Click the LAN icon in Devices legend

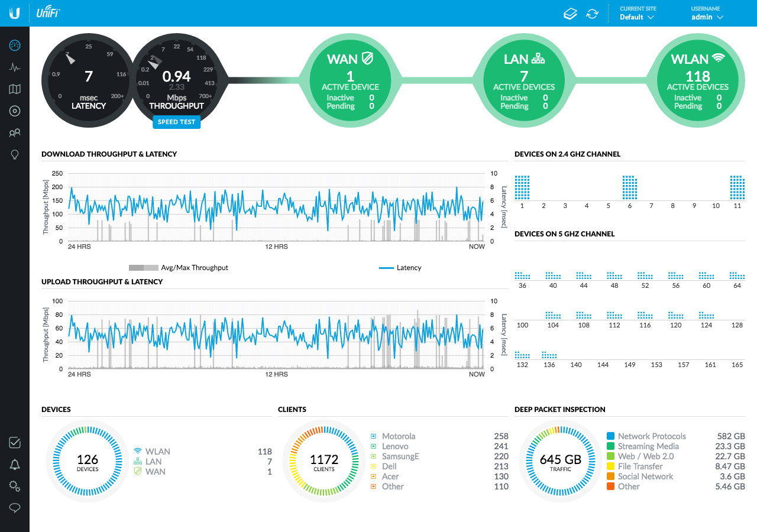tap(138, 461)
